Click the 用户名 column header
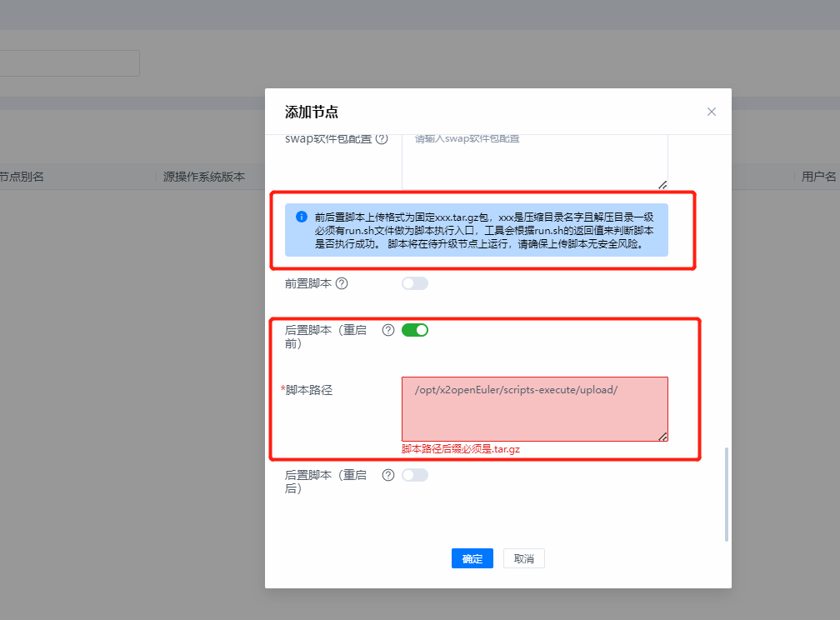 tap(818, 177)
